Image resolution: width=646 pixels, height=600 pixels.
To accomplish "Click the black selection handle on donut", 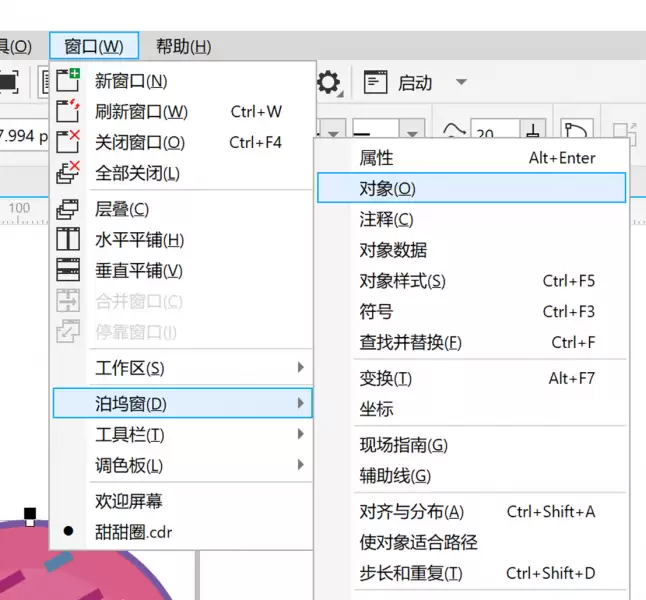I will 30,513.
